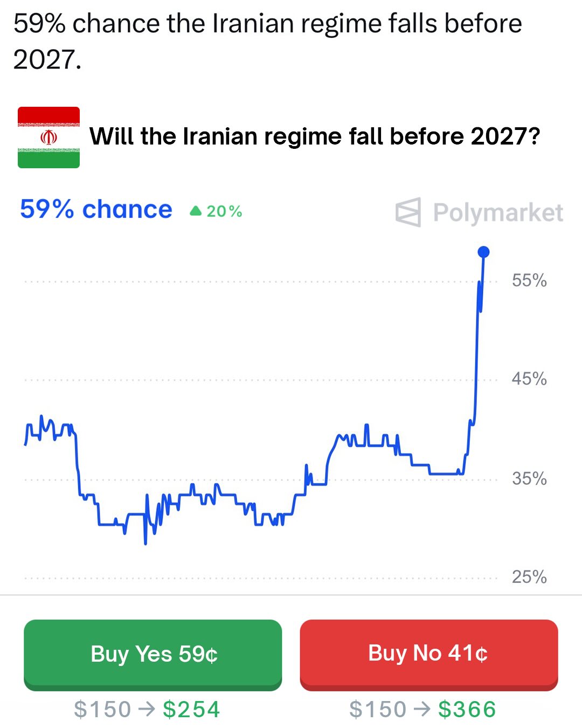
Task: Click the green $254 payout amount
Action: click(191, 709)
